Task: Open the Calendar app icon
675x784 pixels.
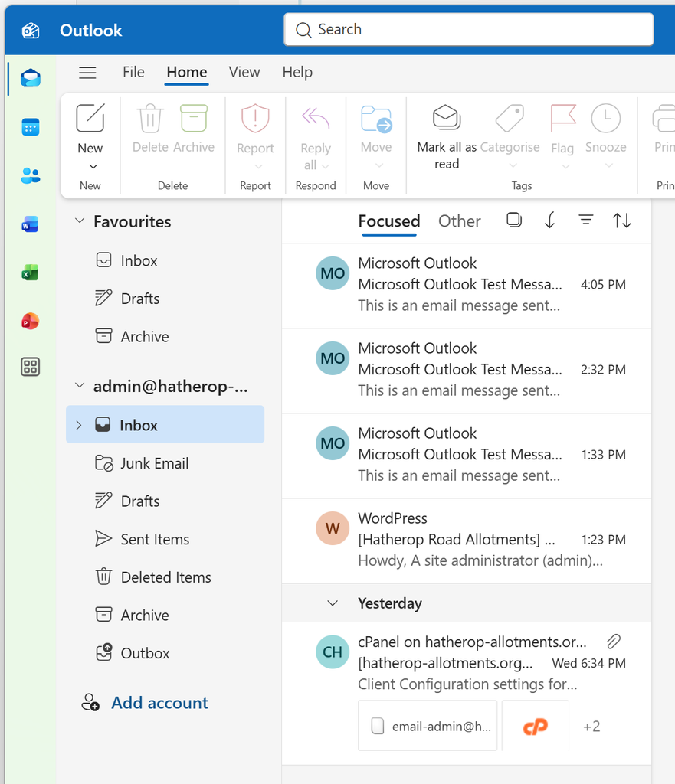Action: point(31,127)
